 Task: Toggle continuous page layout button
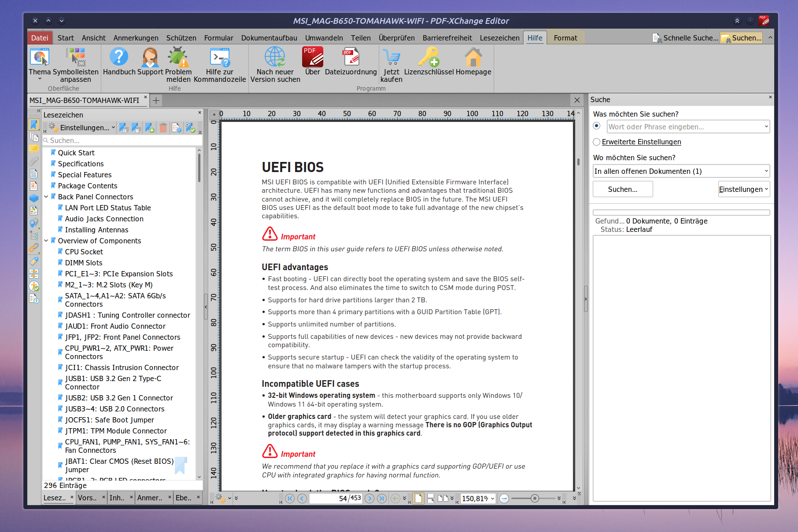coord(431,498)
